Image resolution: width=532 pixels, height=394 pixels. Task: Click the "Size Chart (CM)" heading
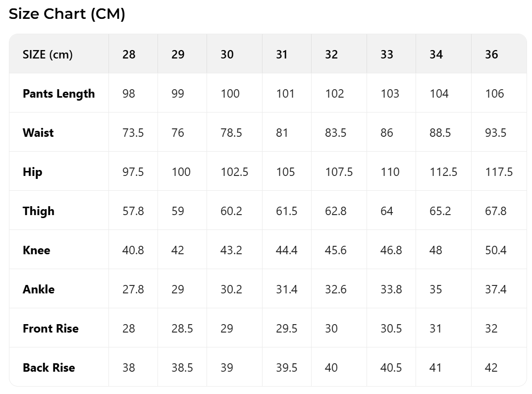(67, 14)
